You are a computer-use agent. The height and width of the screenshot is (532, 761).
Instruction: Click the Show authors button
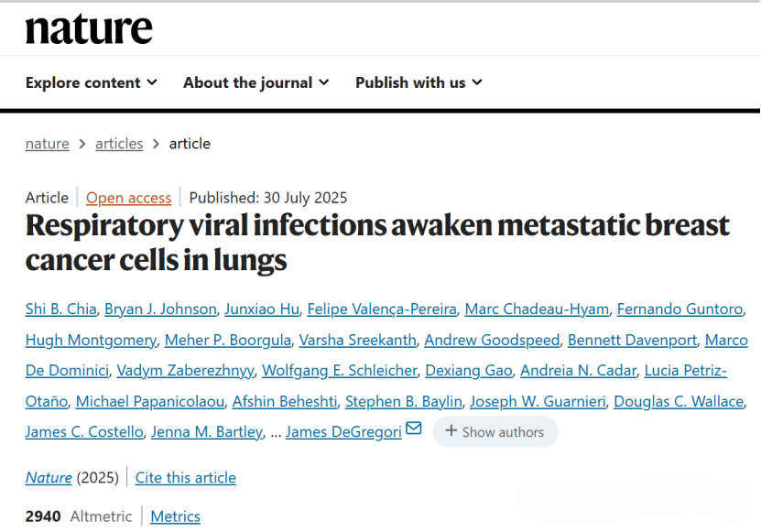pyautogui.click(x=495, y=431)
